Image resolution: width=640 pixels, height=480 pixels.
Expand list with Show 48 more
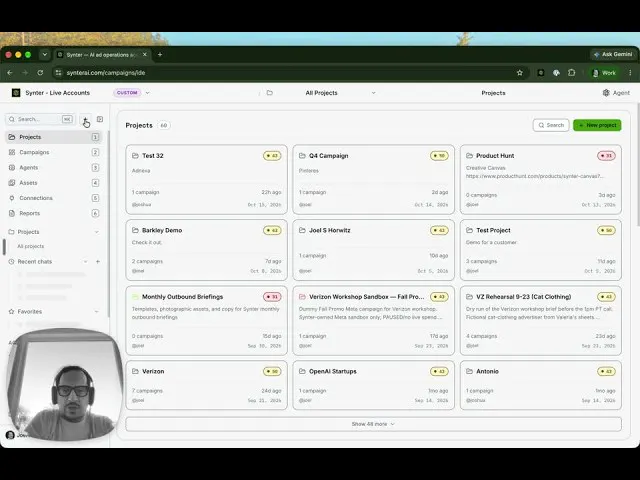[x=373, y=424]
